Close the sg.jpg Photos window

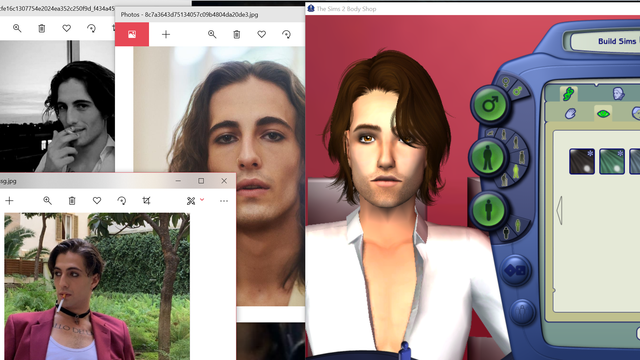tap(224, 181)
